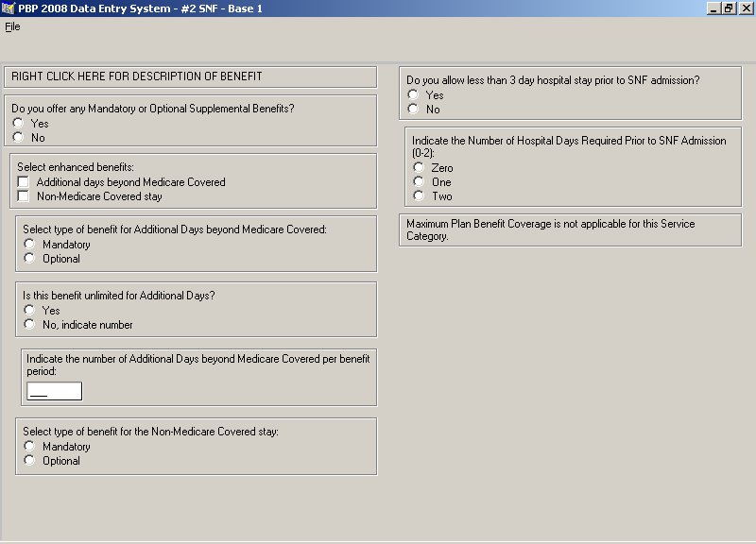Pick Optional for Non-Medicare Covered stay
This screenshot has width=756, height=544.
[x=29, y=461]
